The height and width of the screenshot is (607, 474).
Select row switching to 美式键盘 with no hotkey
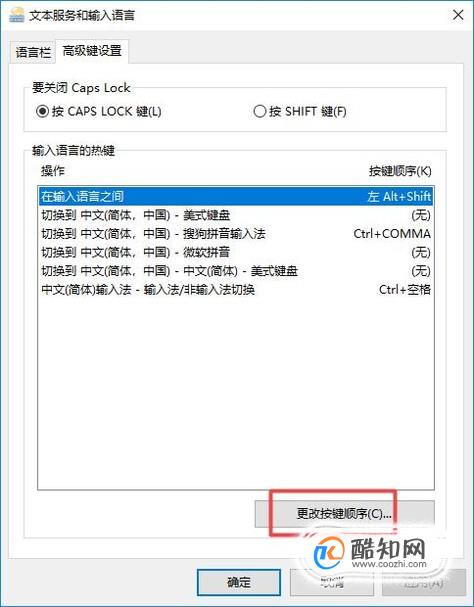pyautogui.click(x=236, y=215)
